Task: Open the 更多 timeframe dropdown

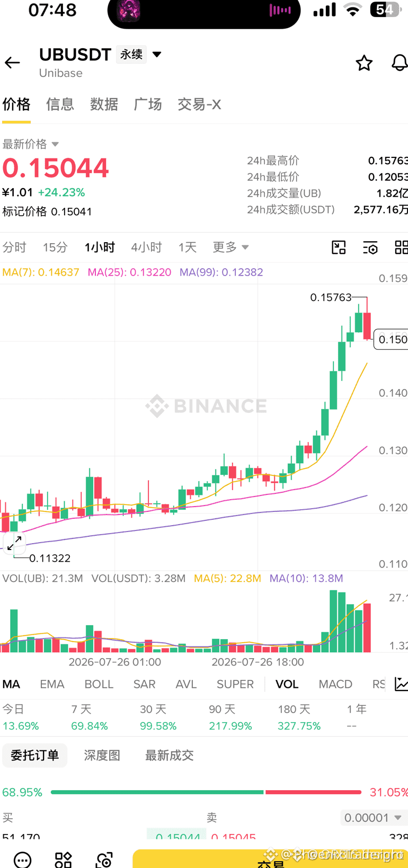Action: tap(230, 247)
